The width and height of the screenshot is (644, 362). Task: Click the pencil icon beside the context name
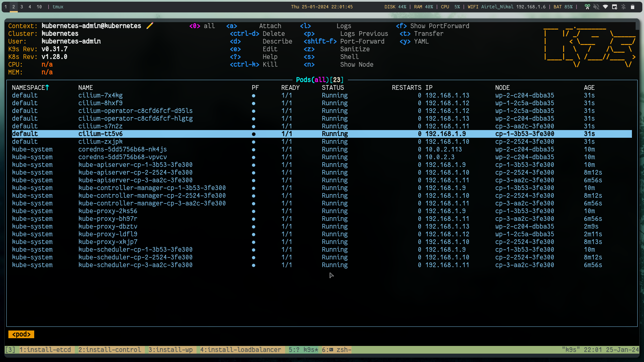coord(150,26)
